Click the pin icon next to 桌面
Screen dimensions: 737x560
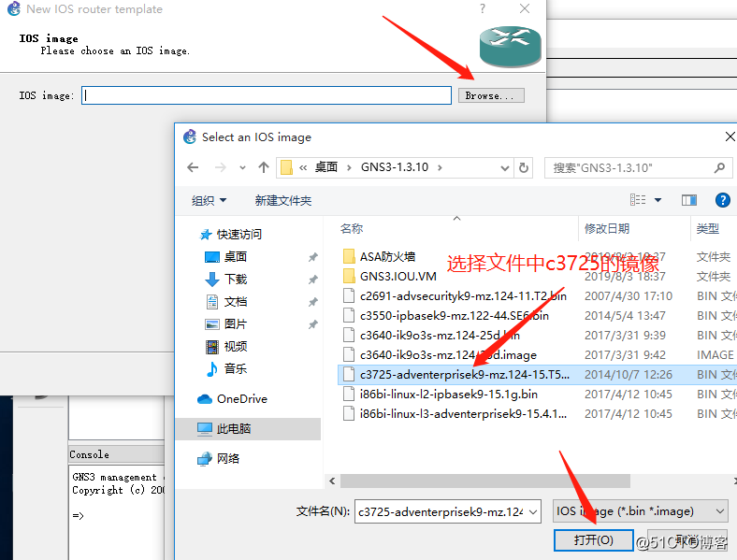tap(313, 257)
